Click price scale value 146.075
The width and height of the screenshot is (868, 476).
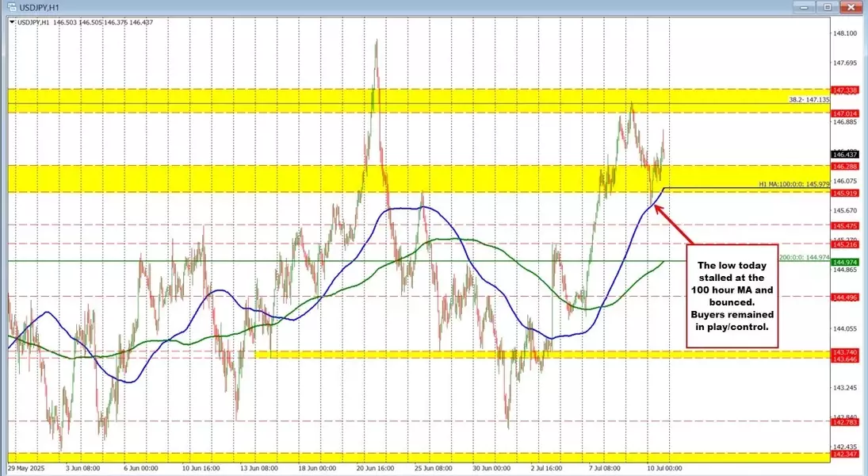coord(845,181)
